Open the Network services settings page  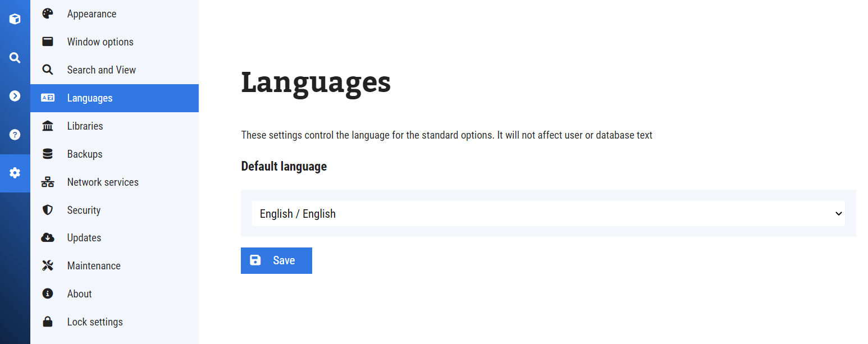tap(103, 182)
